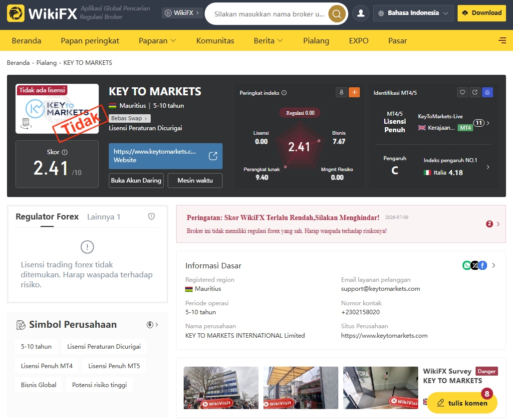Viewport: 513px width, 420px height.
Task: Click the Danger badge next to WikiFX Survey
Action: [x=487, y=371]
